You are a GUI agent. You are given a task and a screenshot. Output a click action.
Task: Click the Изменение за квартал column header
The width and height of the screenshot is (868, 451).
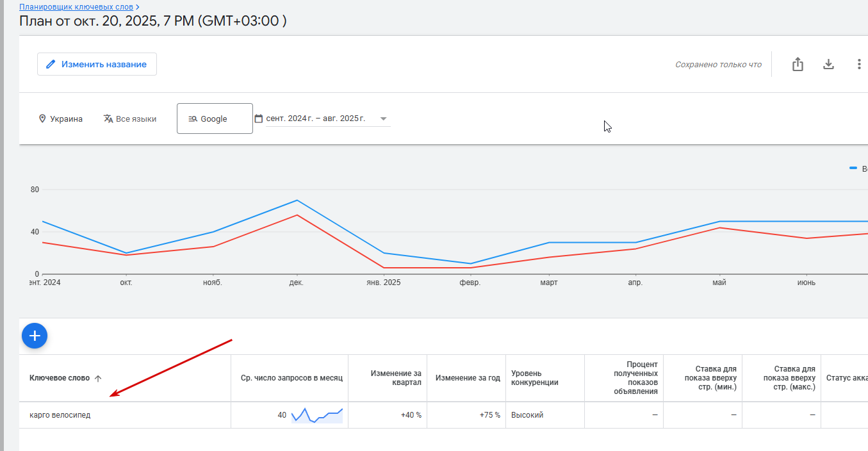coord(396,378)
